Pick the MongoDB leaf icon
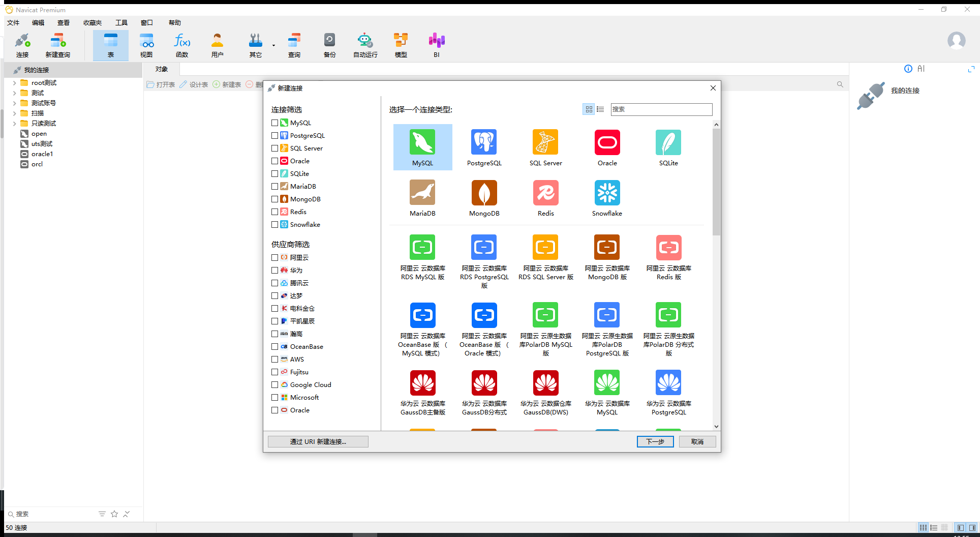This screenshot has height=537, width=980. pyautogui.click(x=484, y=192)
